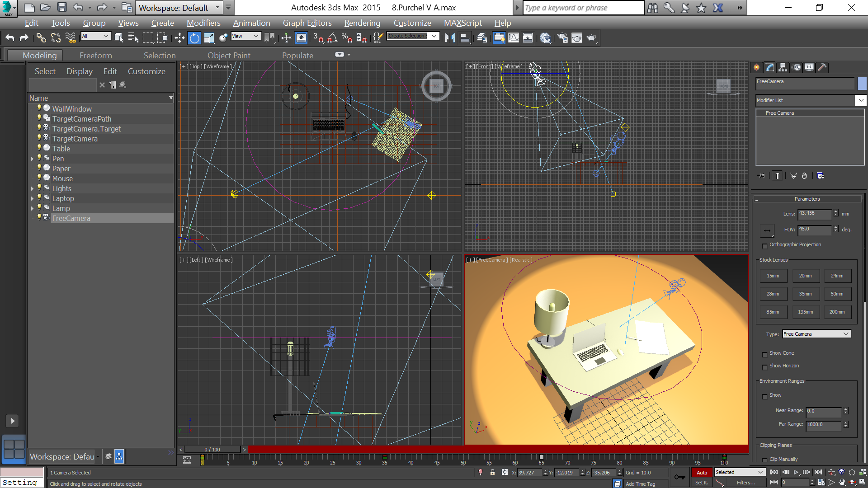
Task: Open reference coordinate View dropdown
Action: tap(246, 36)
